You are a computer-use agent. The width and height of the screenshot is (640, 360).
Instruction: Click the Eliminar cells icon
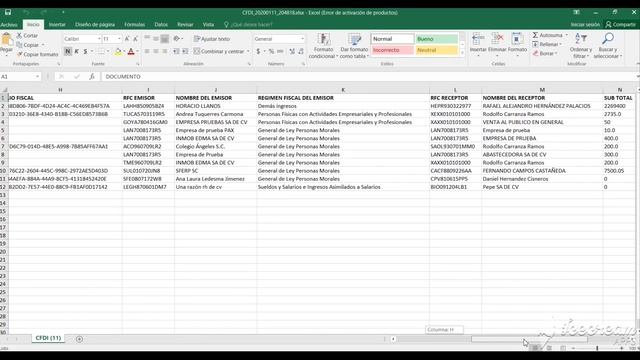[497, 40]
